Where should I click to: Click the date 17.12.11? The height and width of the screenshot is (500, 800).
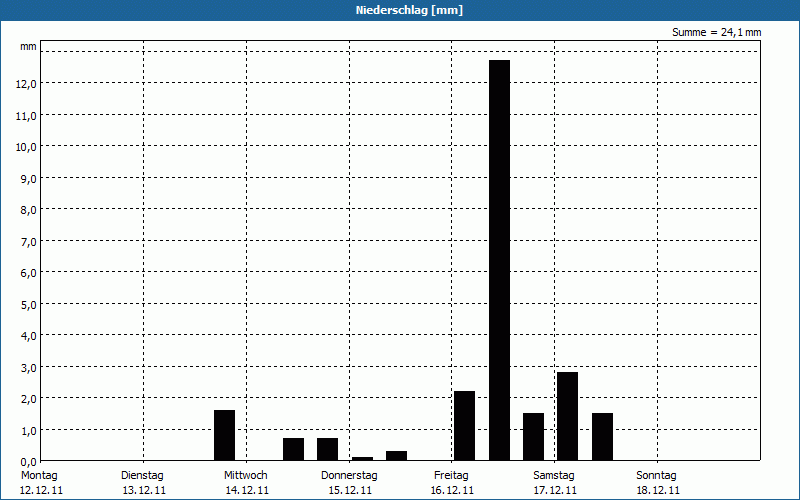pos(555,491)
